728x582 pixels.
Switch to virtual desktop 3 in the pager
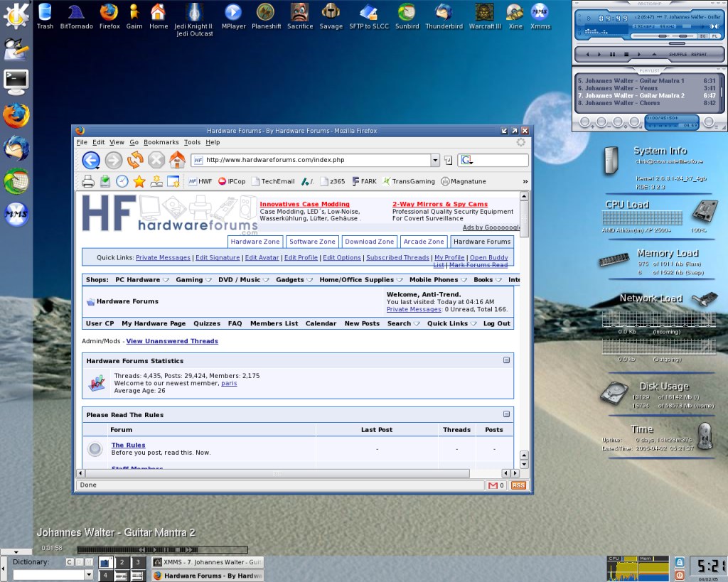tap(137, 562)
